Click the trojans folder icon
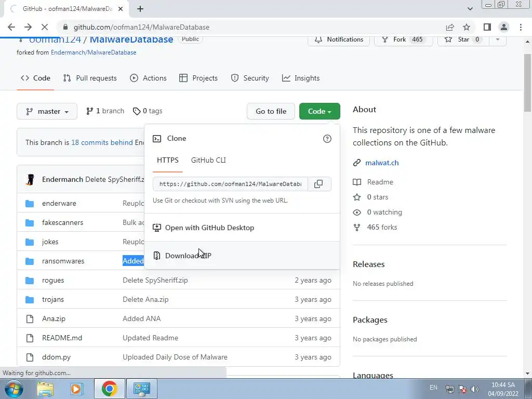This screenshot has height=399, width=532. [30, 300]
